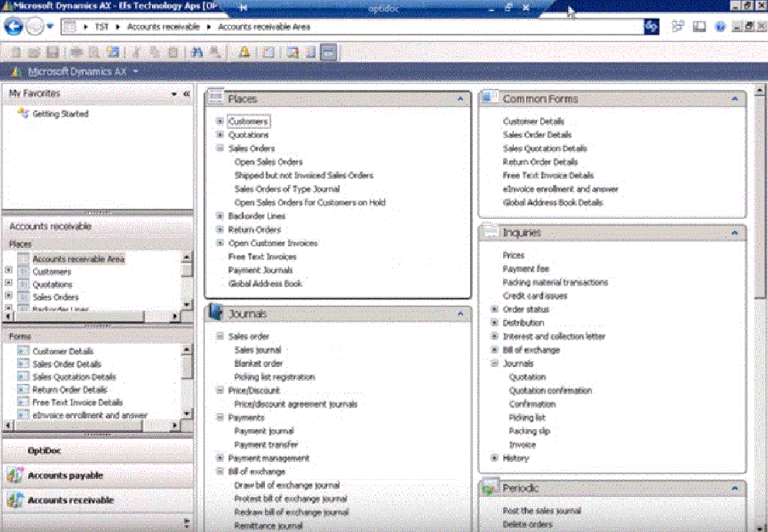768x532 pixels.
Task: Click the yellow alert bell toolbar icon
Action: (x=243, y=52)
